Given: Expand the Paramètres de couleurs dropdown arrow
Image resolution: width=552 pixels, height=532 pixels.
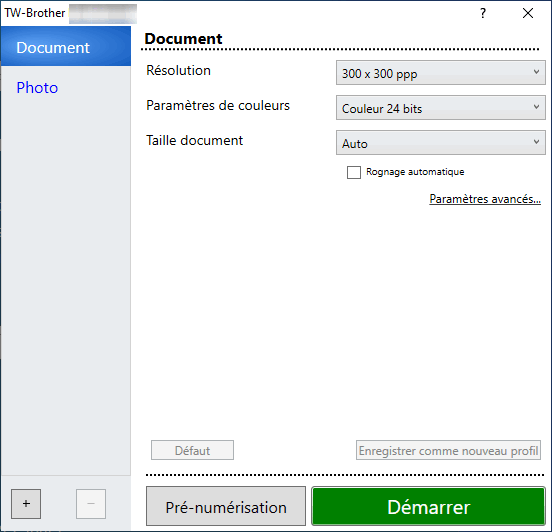Looking at the screenshot, I should pos(536,107).
